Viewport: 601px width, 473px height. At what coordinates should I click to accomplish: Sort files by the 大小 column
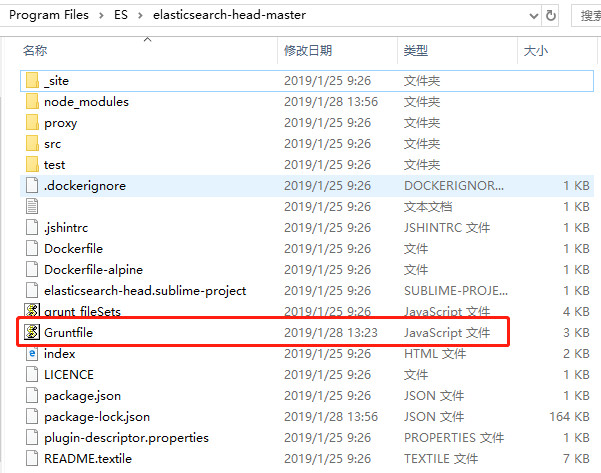535,50
